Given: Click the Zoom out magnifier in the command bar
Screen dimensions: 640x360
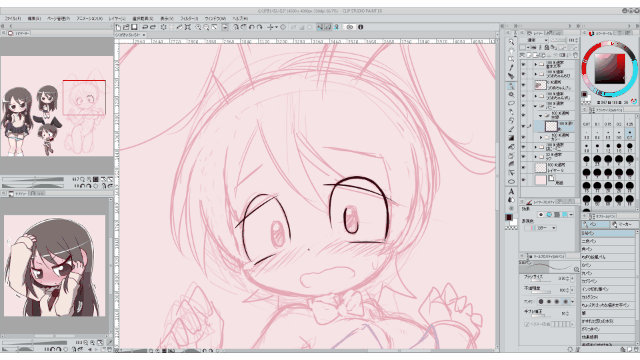Looking at the screenshot, I should coord(206,27).
